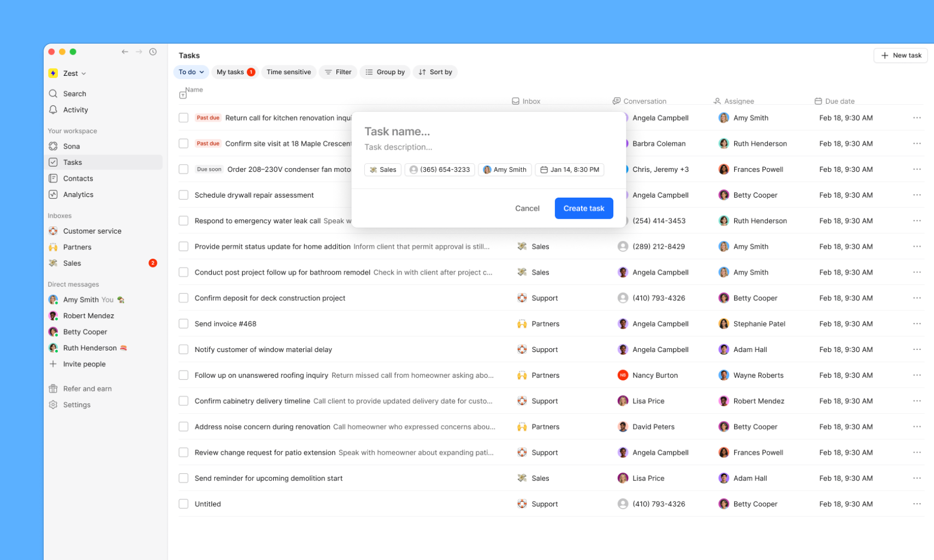
Task: Go to Tasks in the sidebar
Action: 103,162
